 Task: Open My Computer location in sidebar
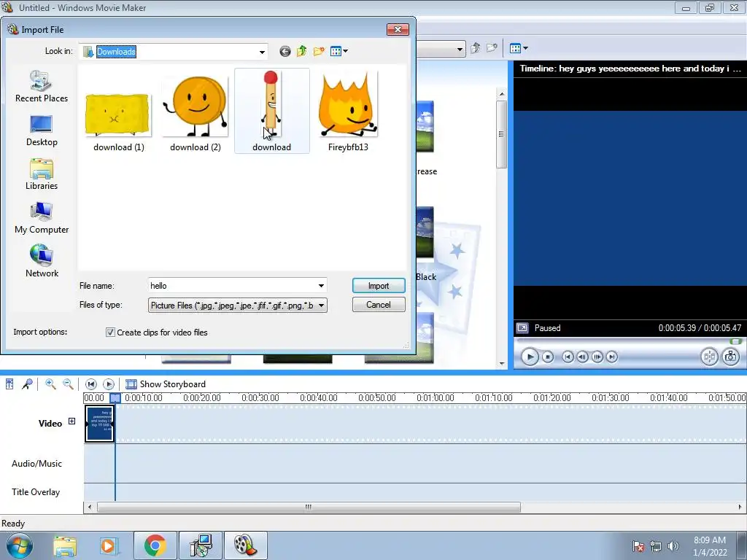42,218
